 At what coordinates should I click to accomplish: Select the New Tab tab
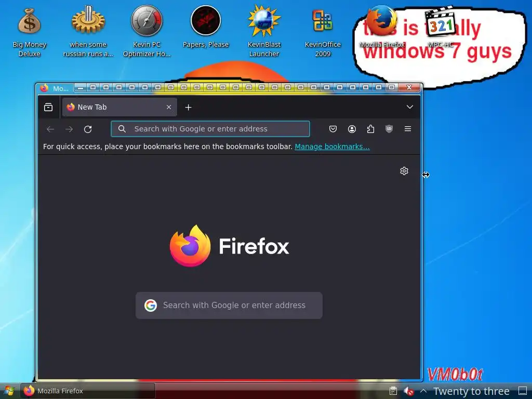tap(119, 107)
